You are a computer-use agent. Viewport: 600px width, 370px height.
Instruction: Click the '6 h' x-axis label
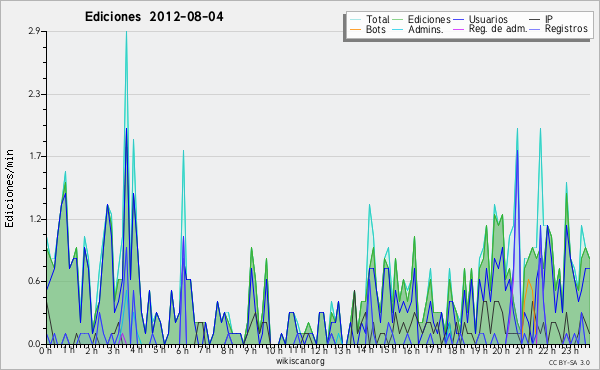tap(182, 351)
